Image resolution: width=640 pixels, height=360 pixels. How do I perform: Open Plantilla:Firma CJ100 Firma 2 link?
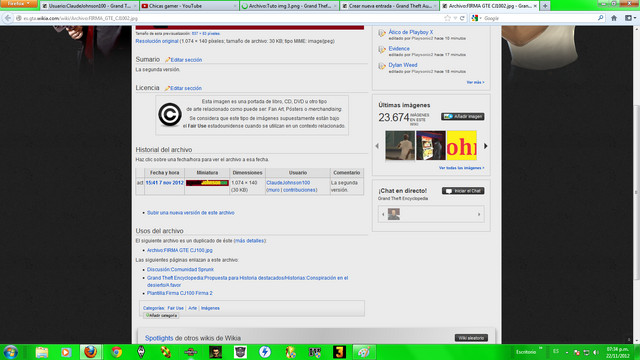pyautogui.click(x=180, y=293)
